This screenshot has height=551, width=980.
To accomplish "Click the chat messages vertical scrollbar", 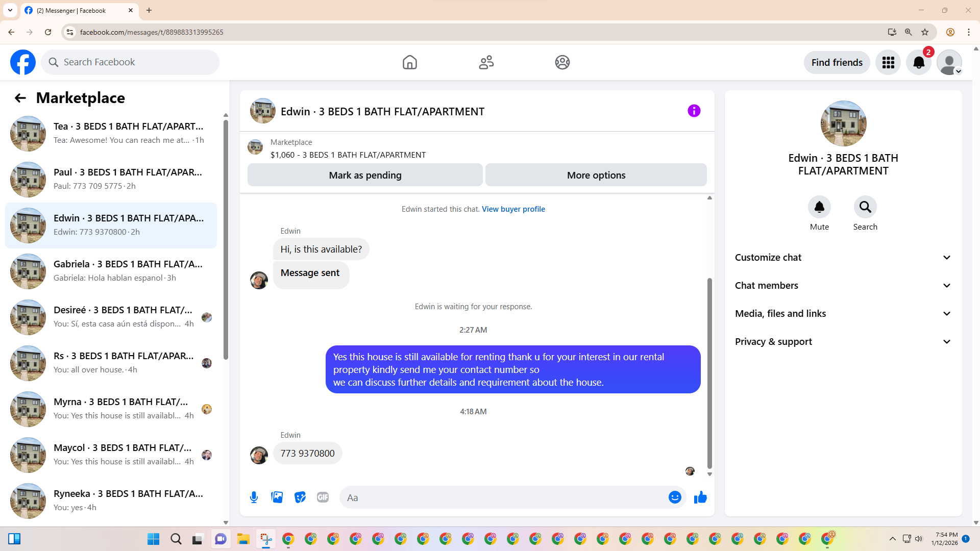I will tap(709, 372).
